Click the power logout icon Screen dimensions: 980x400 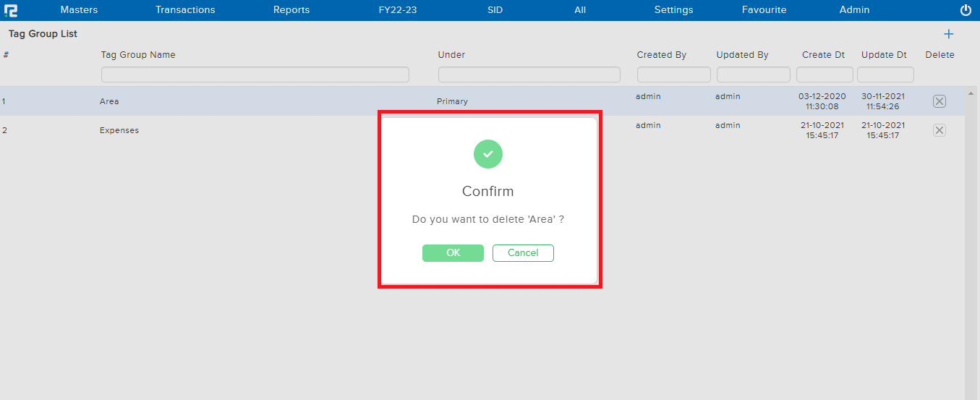coord(966,10)
